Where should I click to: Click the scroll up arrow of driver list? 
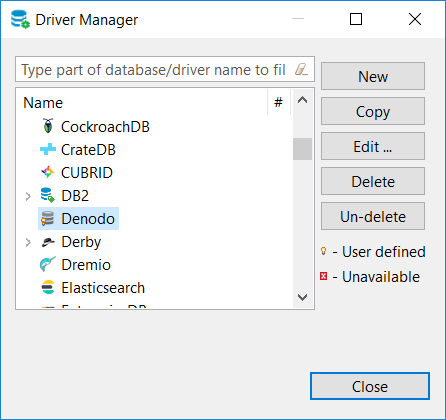302,100
